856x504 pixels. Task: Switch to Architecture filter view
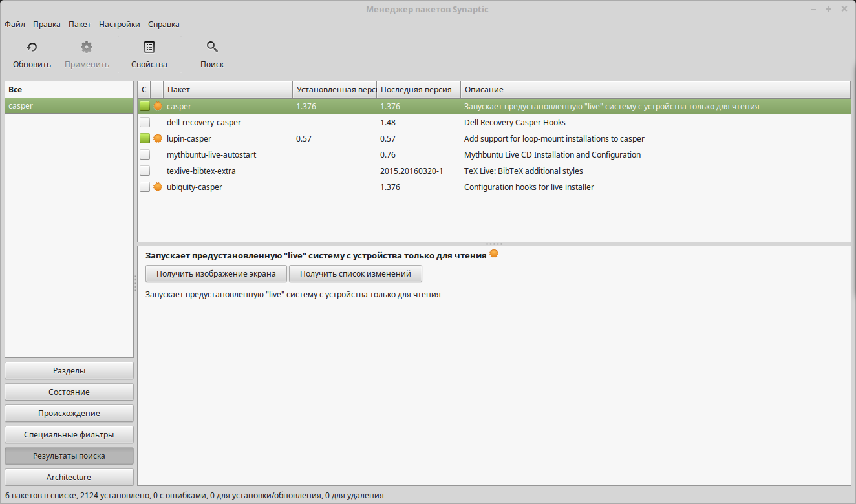pos(69,478)
